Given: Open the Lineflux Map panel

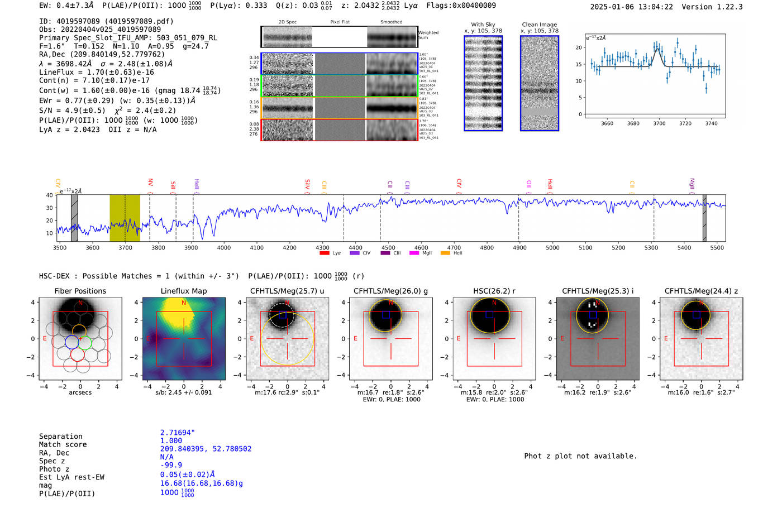Looking at the screenshot, I should (x=184, y=338).
